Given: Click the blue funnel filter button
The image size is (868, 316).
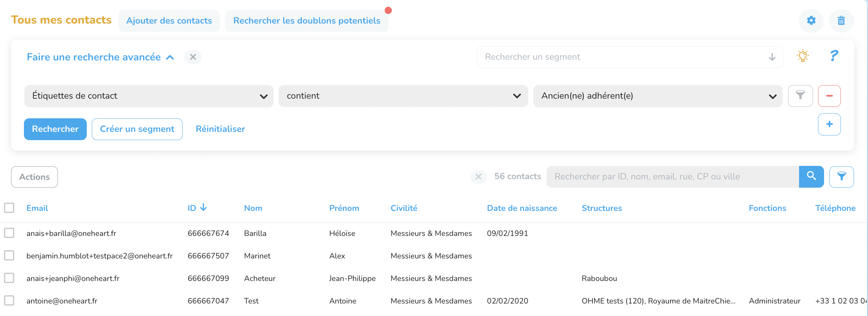Looking at the screenshot, I should click(842, 177).
